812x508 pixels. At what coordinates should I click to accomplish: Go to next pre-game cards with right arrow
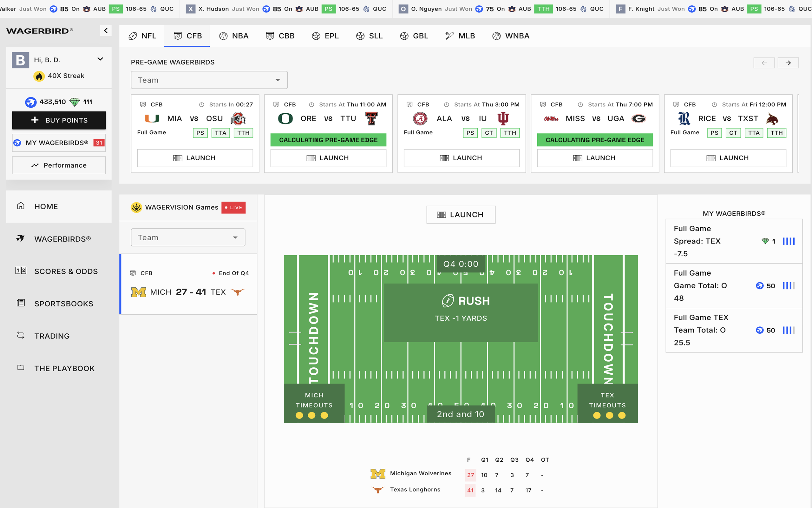(x=788, y=63)
